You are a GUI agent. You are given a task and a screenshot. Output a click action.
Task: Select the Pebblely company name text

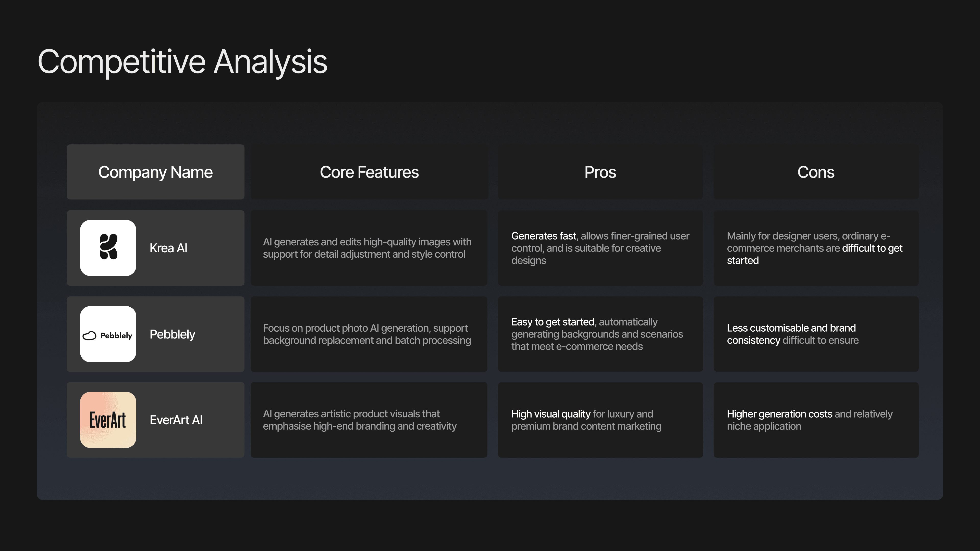172,334
